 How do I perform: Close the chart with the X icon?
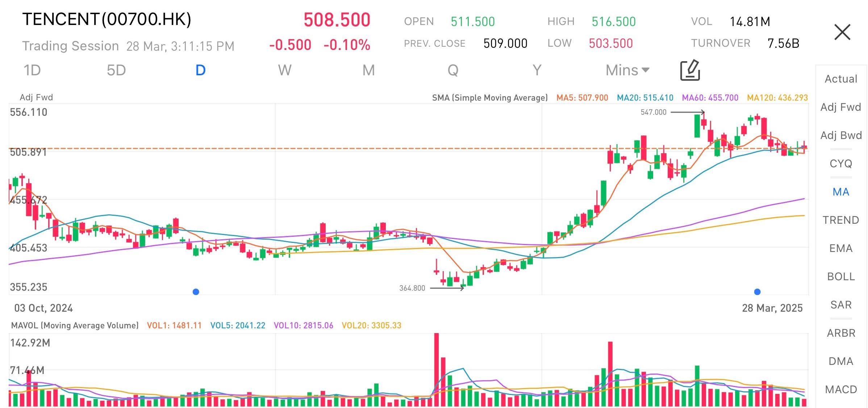(x=842, y=32)
